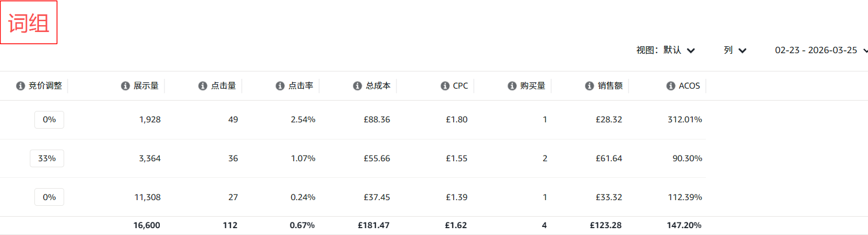Click first row 0% bid adjustment box
868x235 pixels.
49,120
